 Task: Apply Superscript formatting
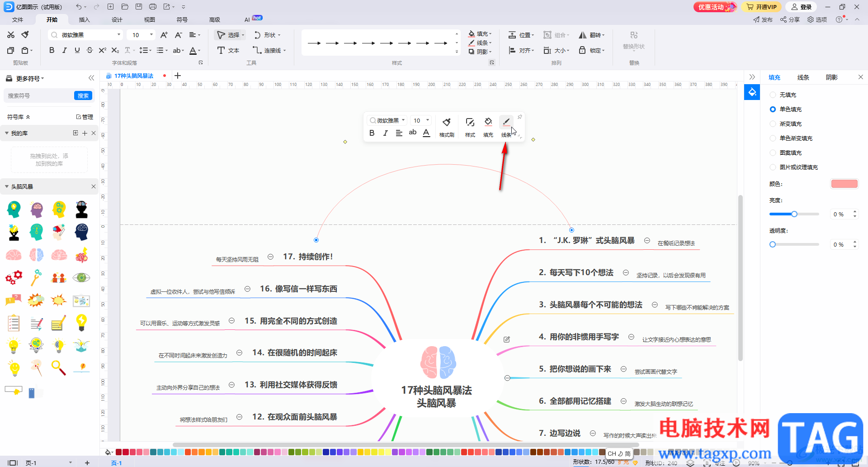103,50
